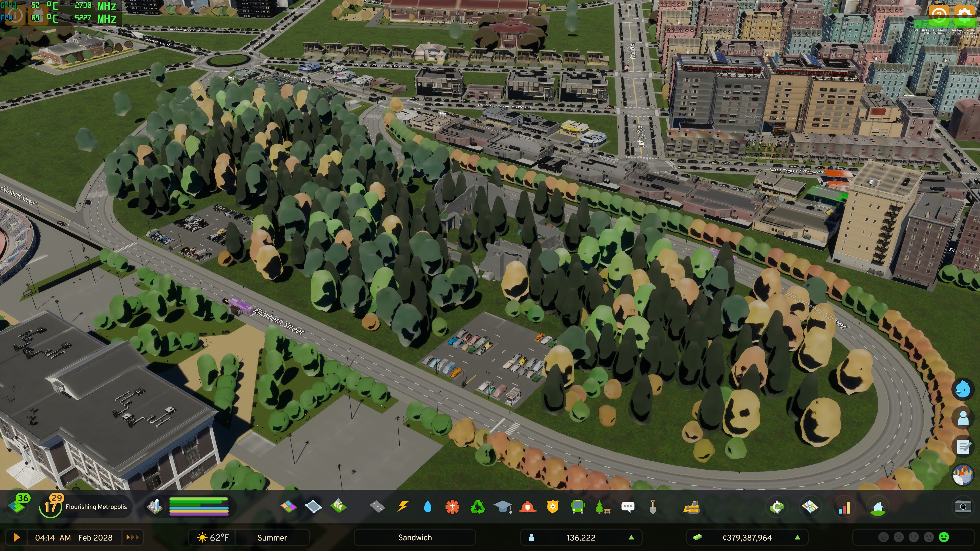This screenshot has width=980, height=551.
Task: Open the Healthcare services menu
Action: 452,507
